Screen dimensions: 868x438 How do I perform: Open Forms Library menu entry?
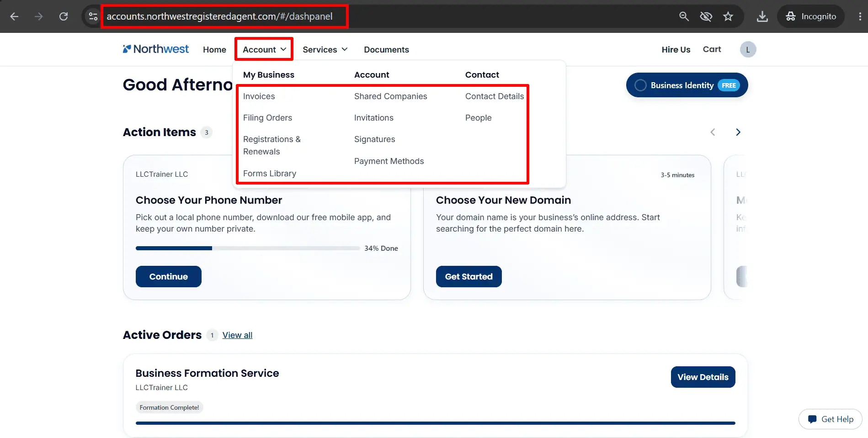(270, 173)
